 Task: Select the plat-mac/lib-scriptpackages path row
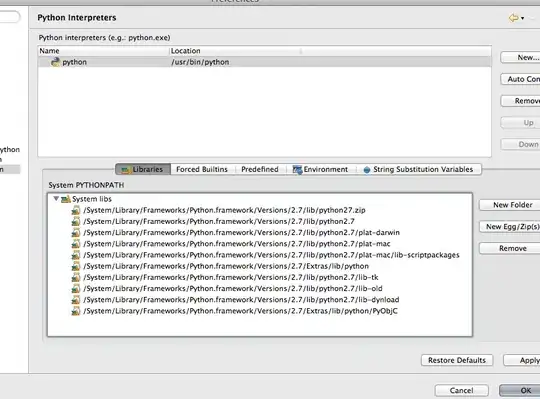tap(271, 255)
